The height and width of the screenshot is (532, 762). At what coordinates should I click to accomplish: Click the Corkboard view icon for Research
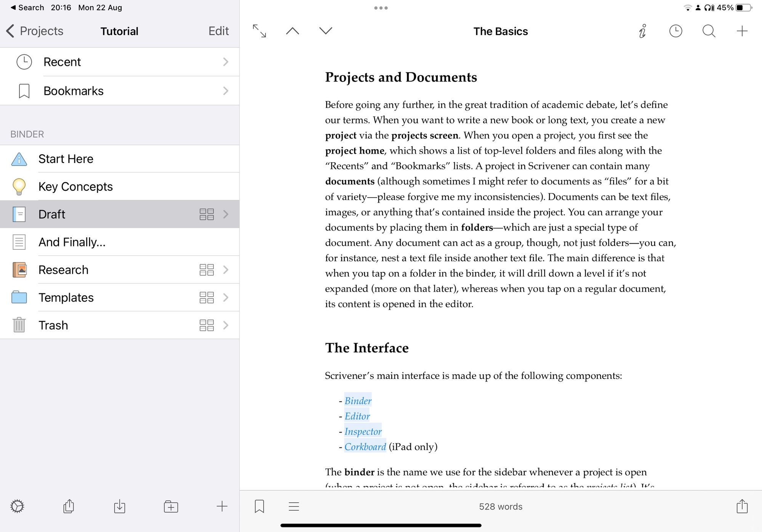pyautogui.click(x=206, y=269)
